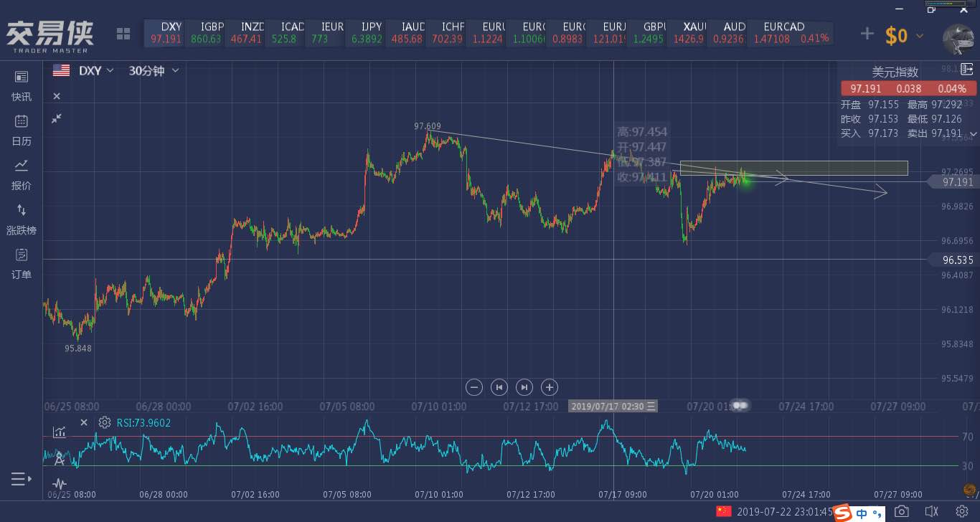This screenshot has height=522, width=980.
Task: Click the yellow highlighted zone rectangle
Action: [x=793, y=168]
